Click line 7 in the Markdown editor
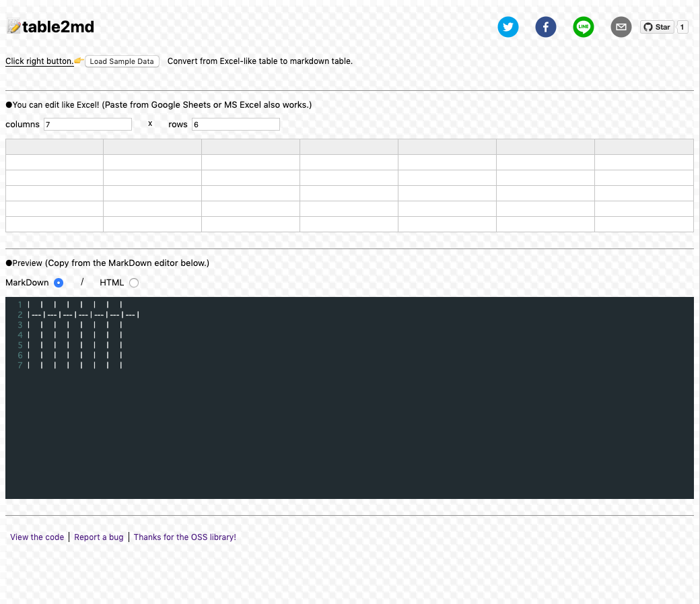700x604 pixels. tap(75, 366)
